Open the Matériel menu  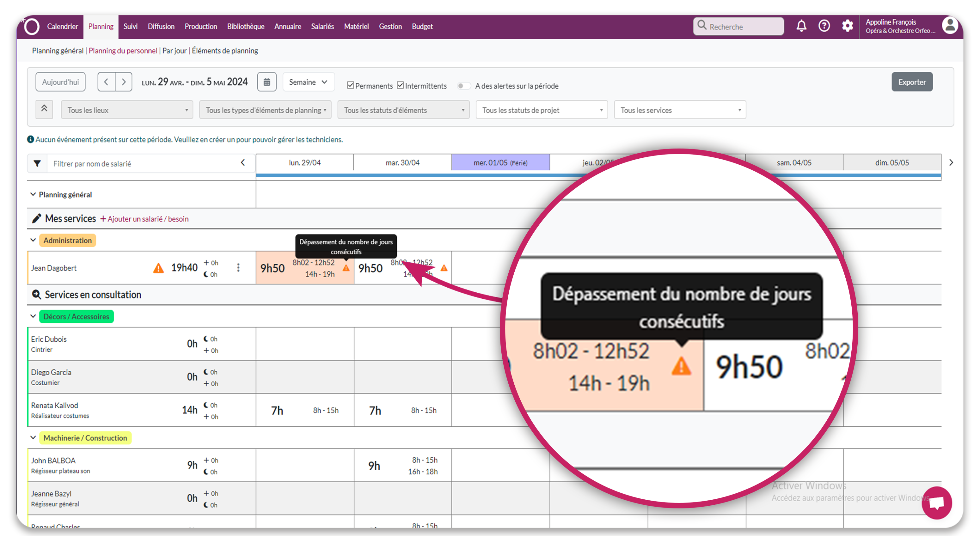357,26
